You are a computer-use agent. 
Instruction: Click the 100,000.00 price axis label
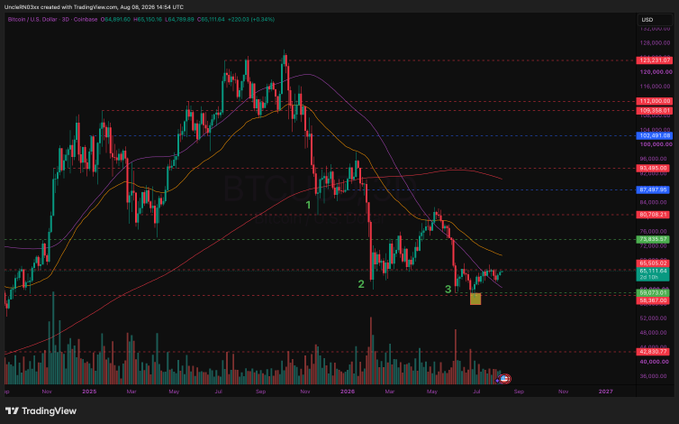pos(656,144)
